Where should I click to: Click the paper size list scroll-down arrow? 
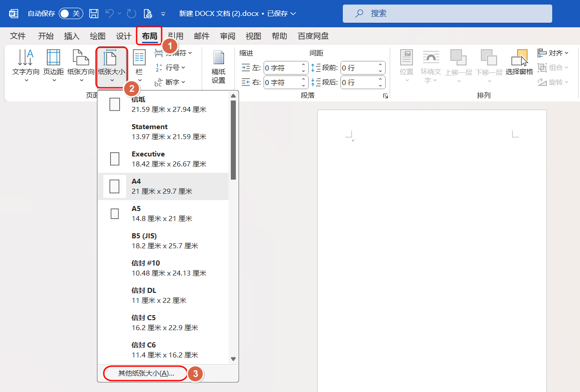tap(234, 359)
